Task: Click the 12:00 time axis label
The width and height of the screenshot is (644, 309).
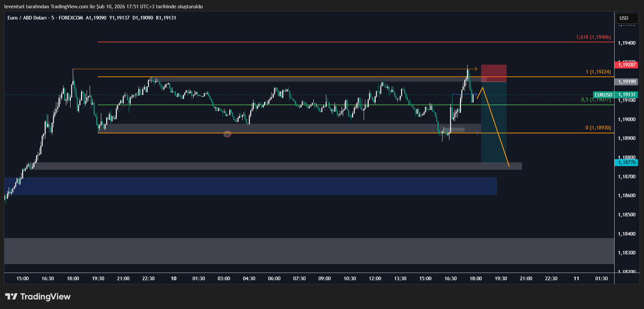Action: point(375,278)
